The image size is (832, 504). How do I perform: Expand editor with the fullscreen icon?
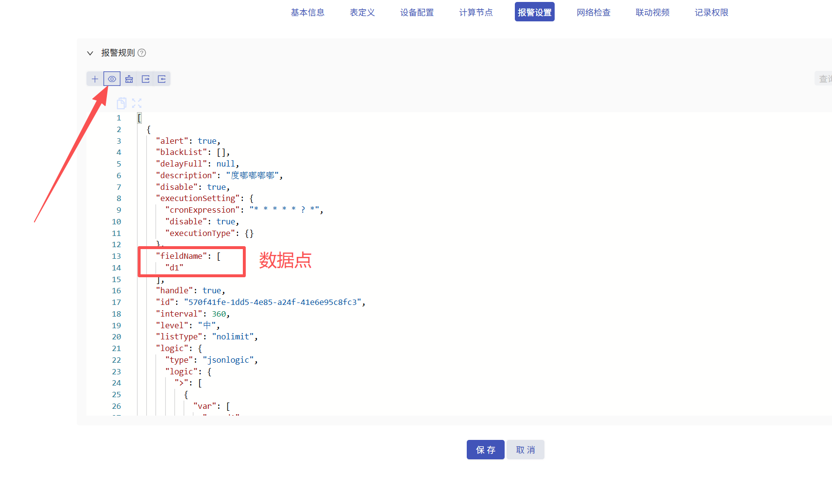coord(136,103)
